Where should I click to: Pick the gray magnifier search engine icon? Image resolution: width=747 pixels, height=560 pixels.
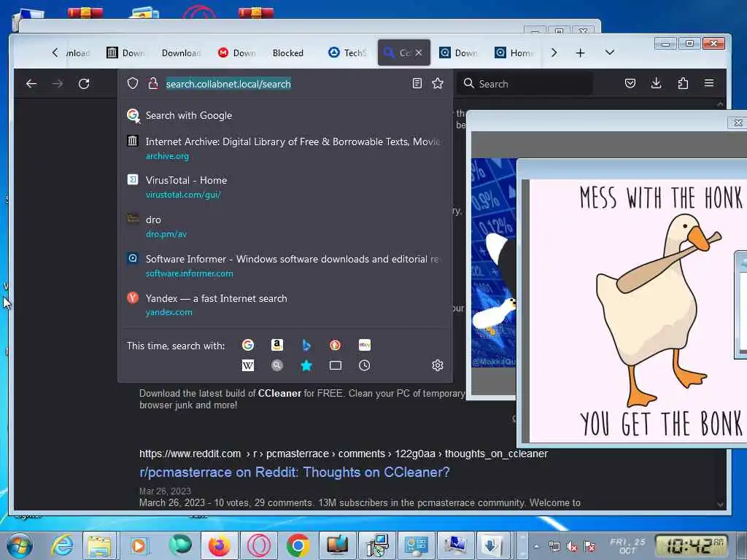click(277, 365)
